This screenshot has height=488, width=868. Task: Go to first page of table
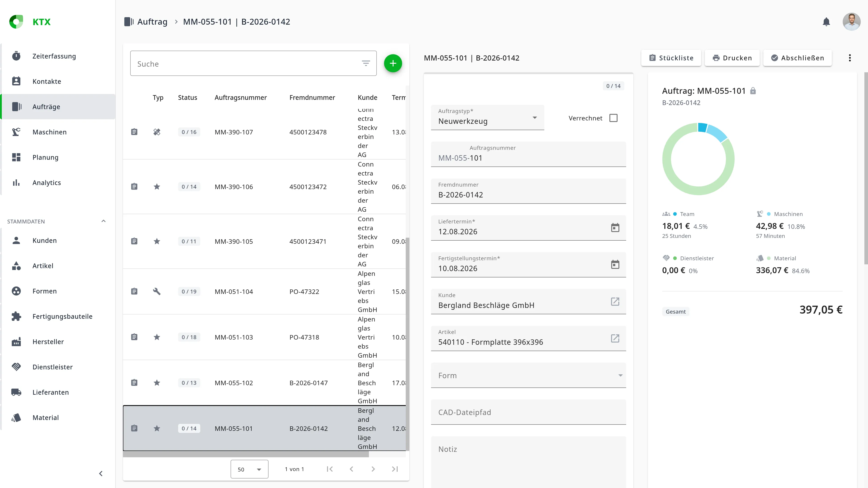click(x=330, y=469)
